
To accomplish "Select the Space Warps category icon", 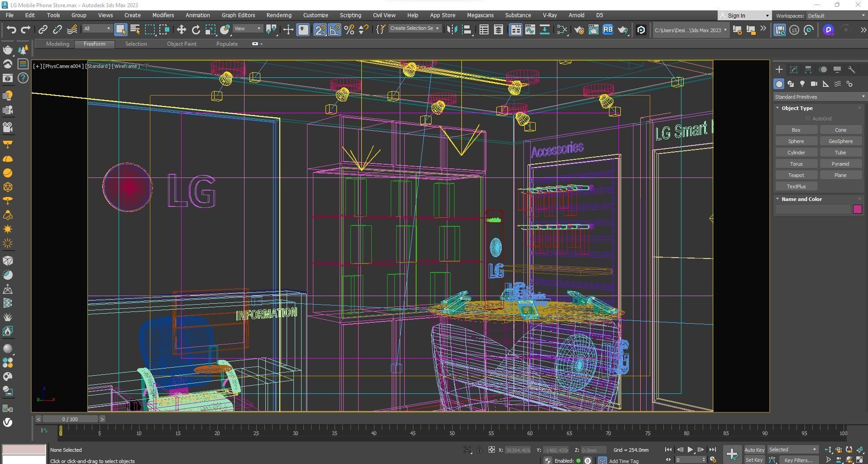I will [838, 84].
